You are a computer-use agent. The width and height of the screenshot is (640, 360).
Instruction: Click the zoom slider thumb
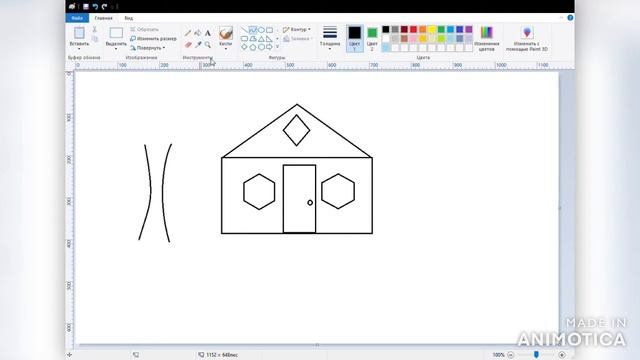point(536,355)
